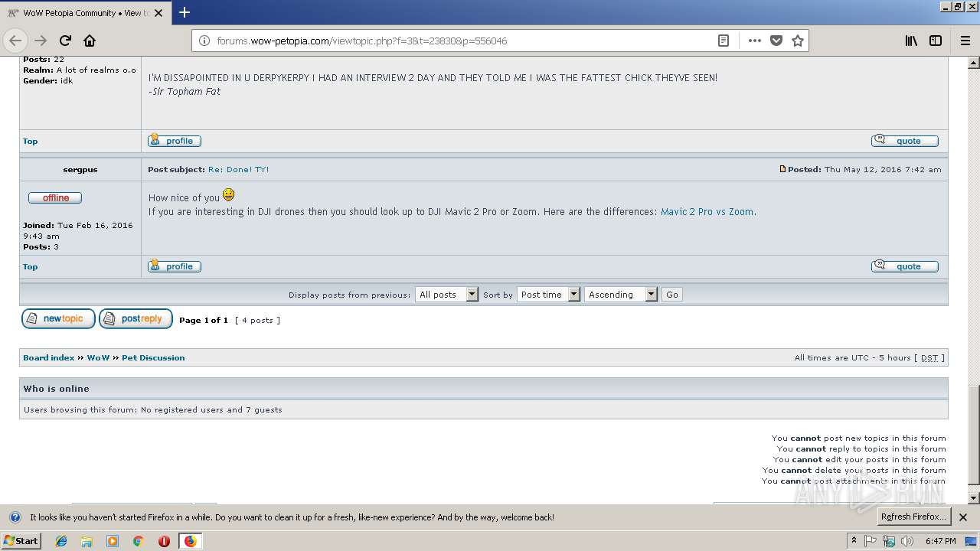Click the browser Forward arrow button

41,41
